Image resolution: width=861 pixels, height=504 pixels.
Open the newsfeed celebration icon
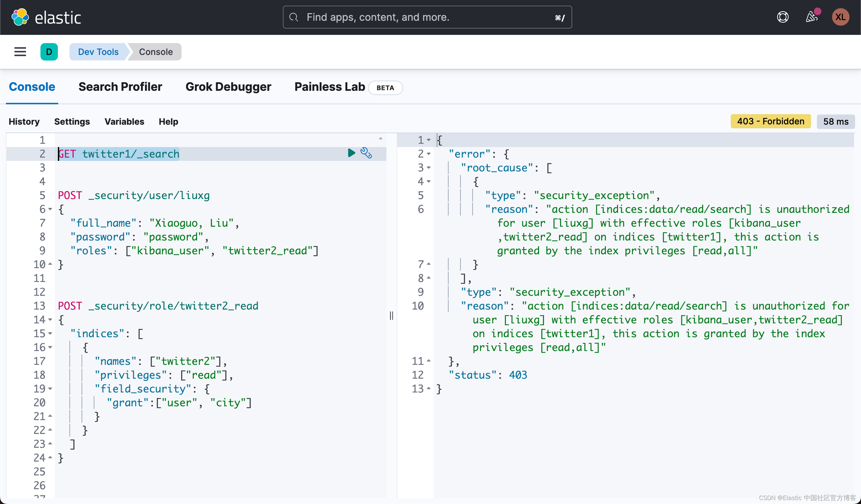click(x=812, y=17)
